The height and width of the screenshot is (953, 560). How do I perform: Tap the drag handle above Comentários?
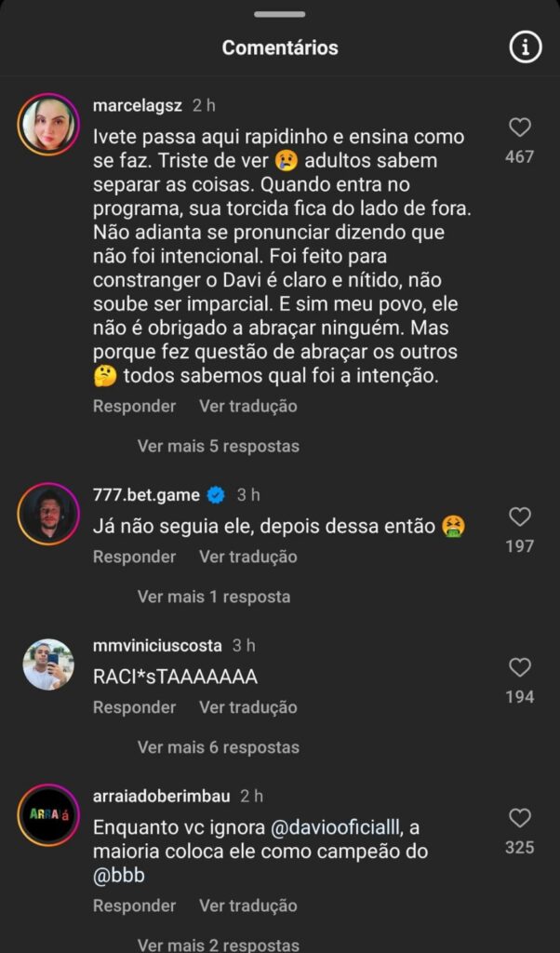pos(279,14)
